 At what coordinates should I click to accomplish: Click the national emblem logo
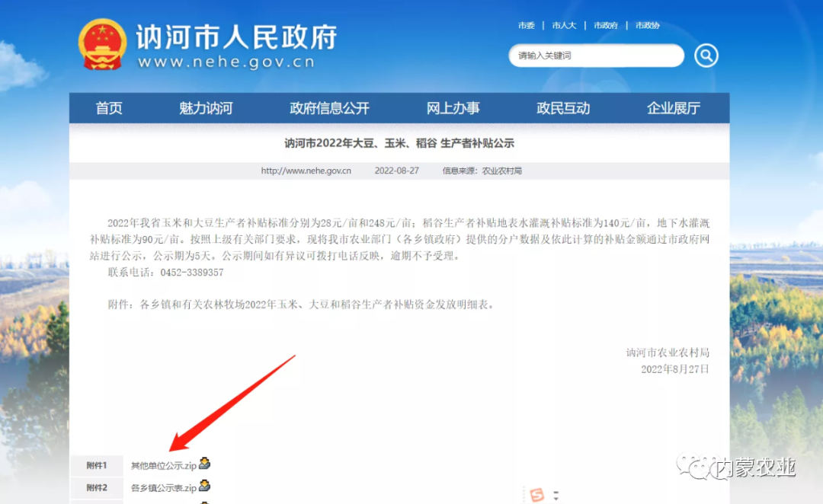[102, 45]
